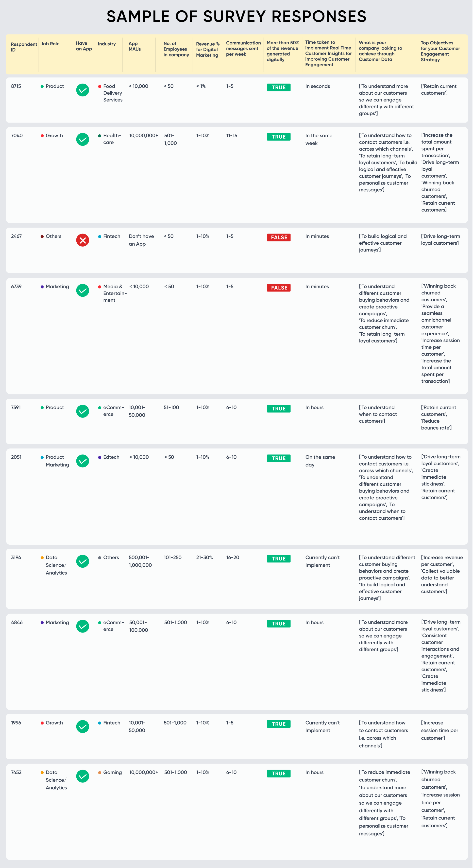Click the TRUE badge for respondent 8715
The height and width of the screenshot is (868, 473).
[279, 87]
